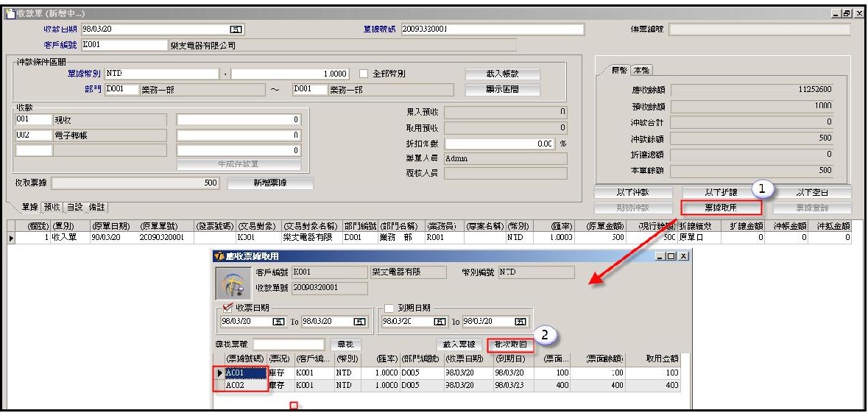Click calendar icon for 收票日期 start date

pos(278,322)
